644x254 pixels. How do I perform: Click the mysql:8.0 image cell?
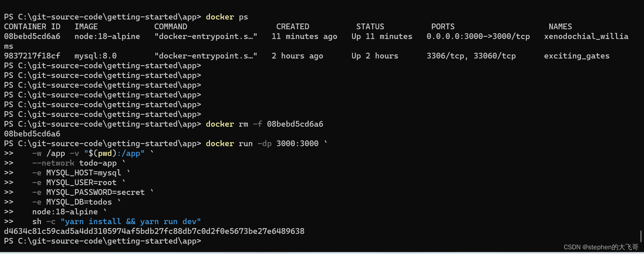click(96, 56)
